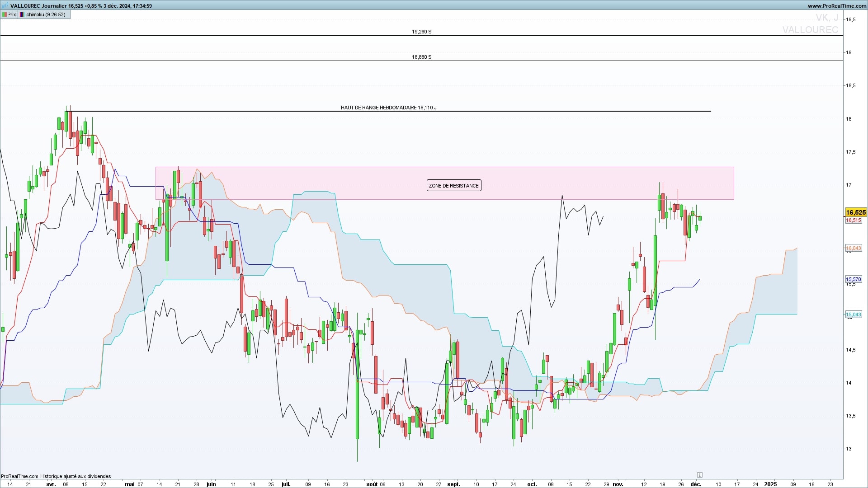This screenshot has width=868, height=488.
Task: Click the cyan 15,043 Senkou value tag
Action: 854,314
